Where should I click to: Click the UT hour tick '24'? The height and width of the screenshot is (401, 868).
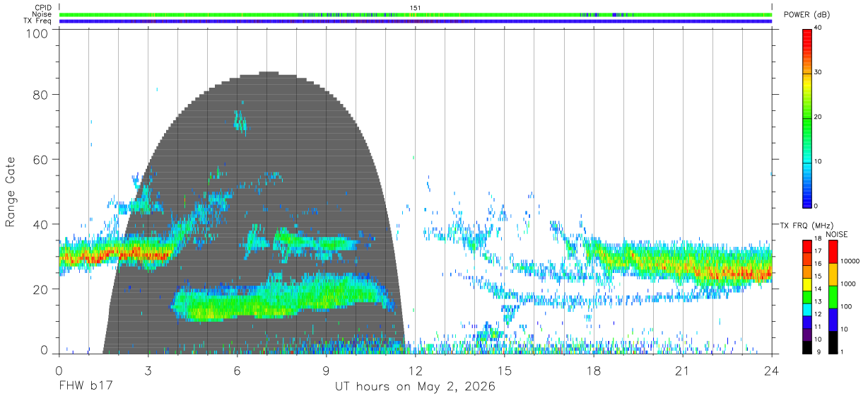(772, 371)
